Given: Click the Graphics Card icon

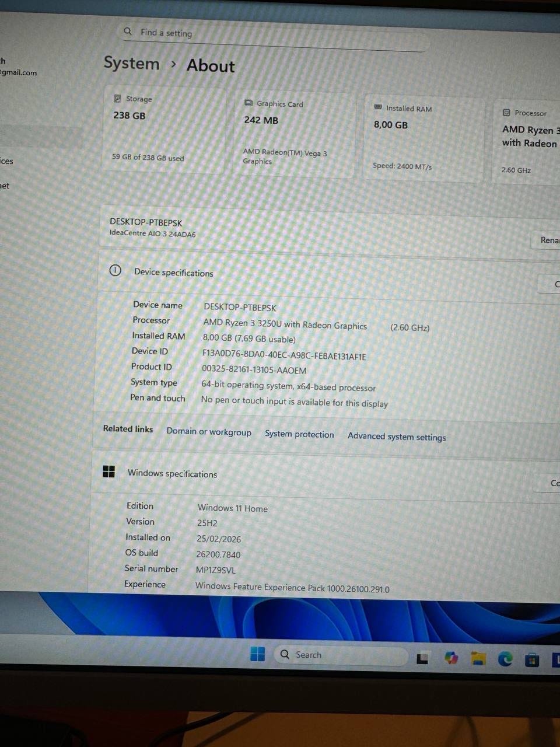Looking at the screenshot, I should (x=248, y=103).
